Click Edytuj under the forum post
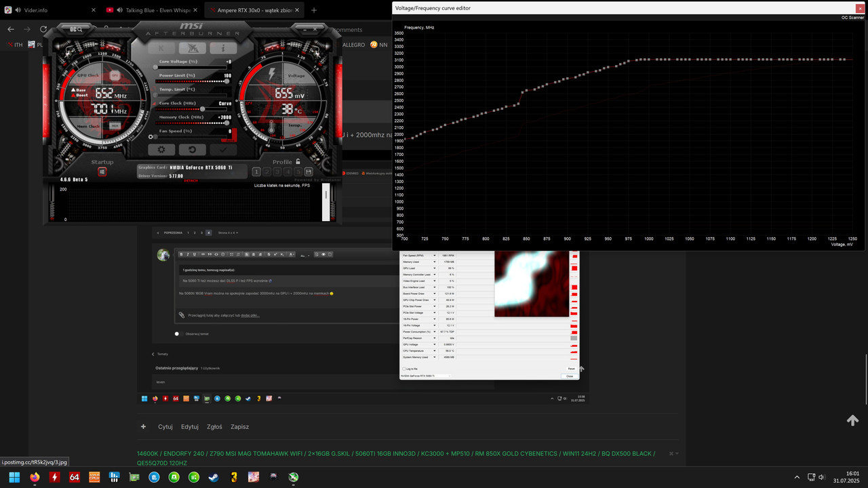 (190, 427)
